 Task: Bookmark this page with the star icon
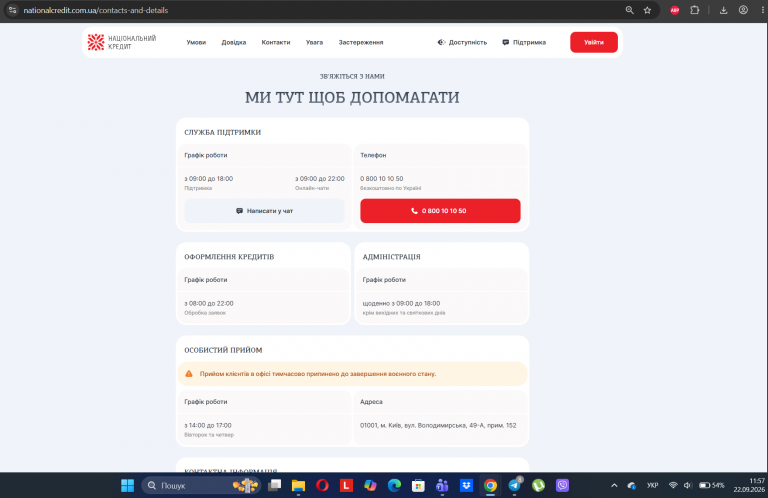point(648,10)
